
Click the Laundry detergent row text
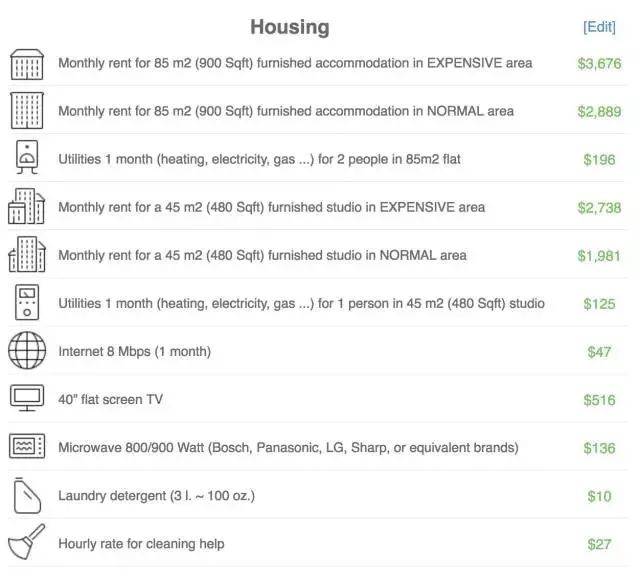(x=156, y=496)
